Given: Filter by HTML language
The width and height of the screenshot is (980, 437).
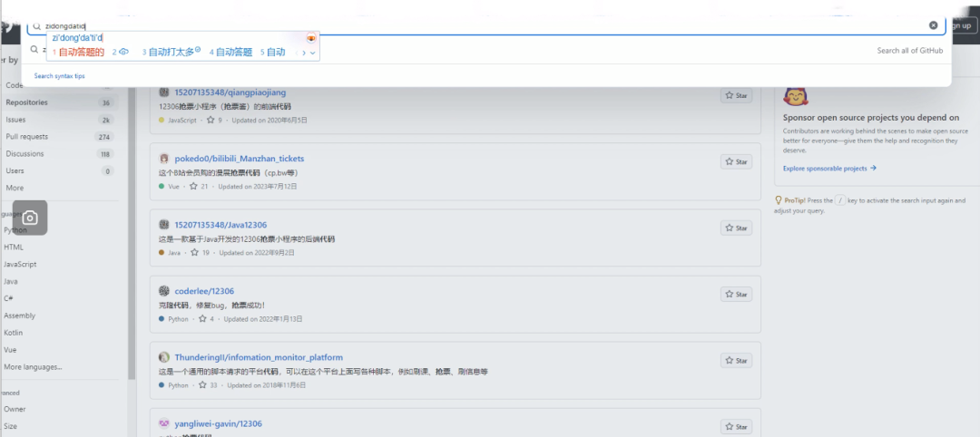Looking at the screenshot, I should click(14, 248).
